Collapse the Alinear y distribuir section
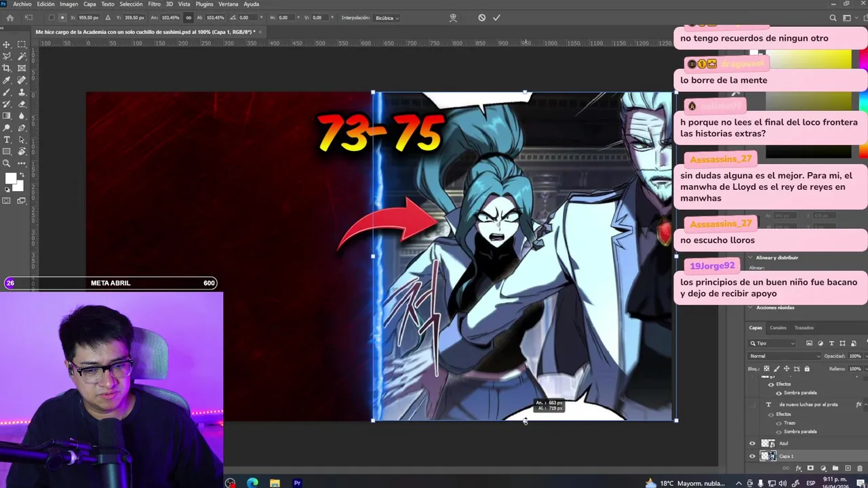Viewport: 868px width, 488px height. [x=750, y=258]
